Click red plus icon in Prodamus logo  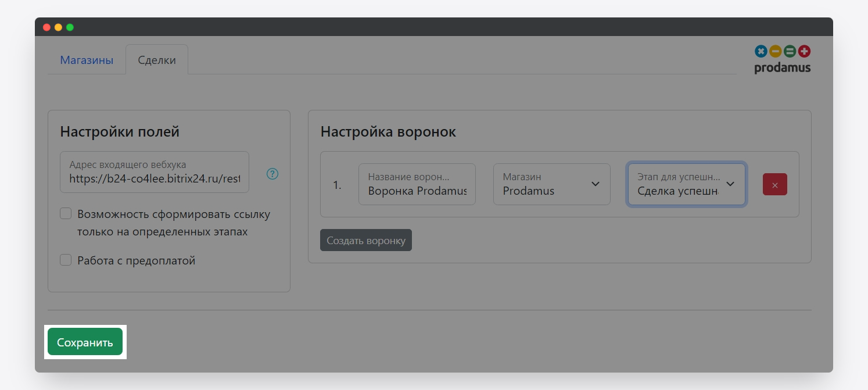[804, 52]
